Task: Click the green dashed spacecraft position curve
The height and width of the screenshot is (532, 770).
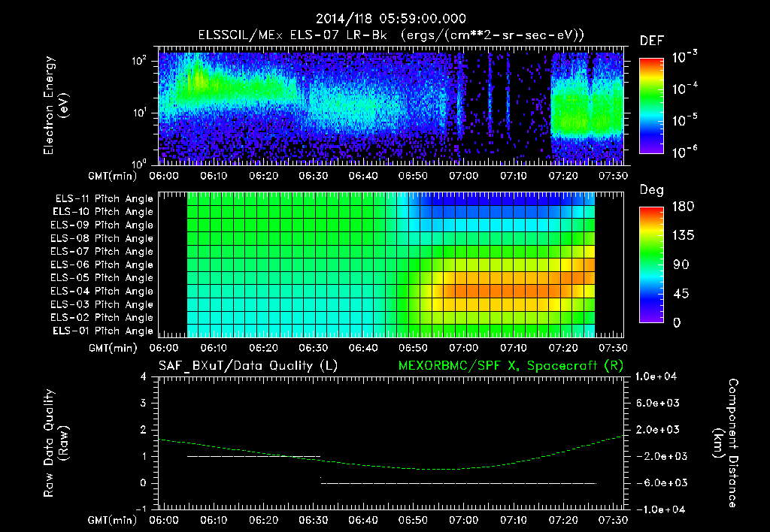Action: point(390,454)
